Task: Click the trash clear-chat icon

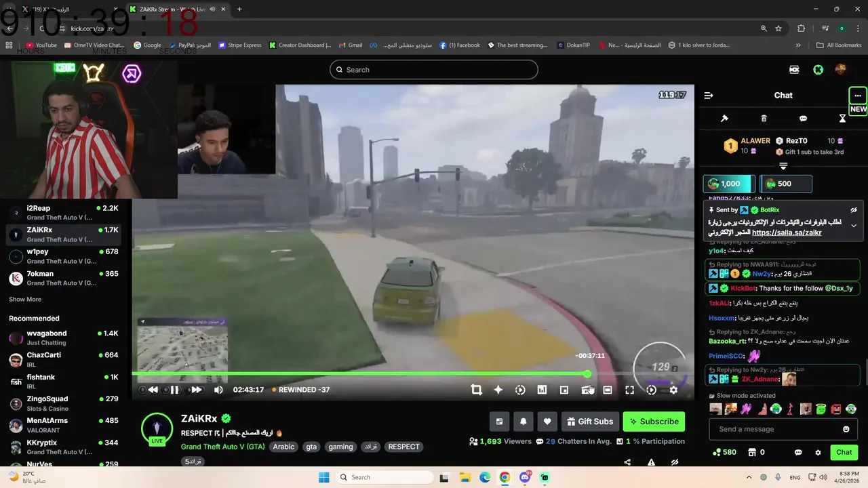Action: [x=764, y=119]
